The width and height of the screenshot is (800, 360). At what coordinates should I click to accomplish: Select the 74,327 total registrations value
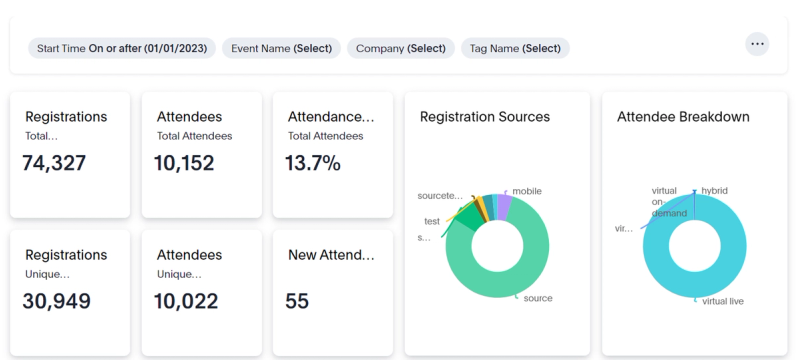[54, 163]
